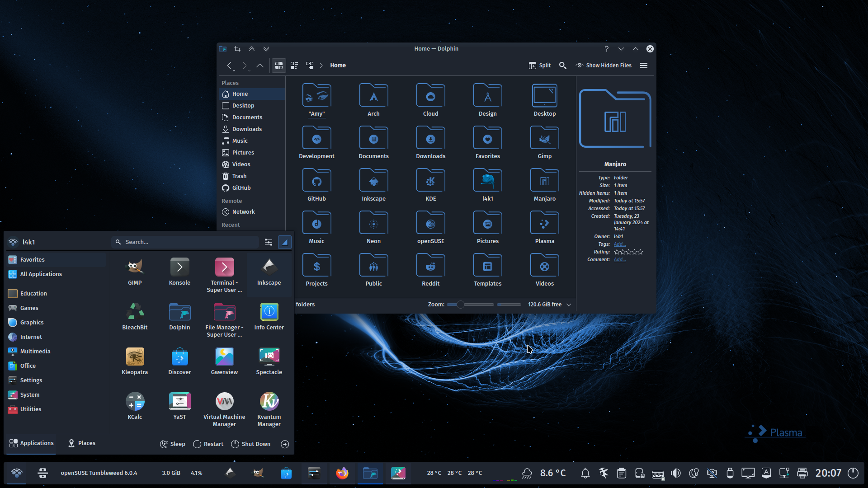
Task: Open Info Center application
Action: (269, 317)
